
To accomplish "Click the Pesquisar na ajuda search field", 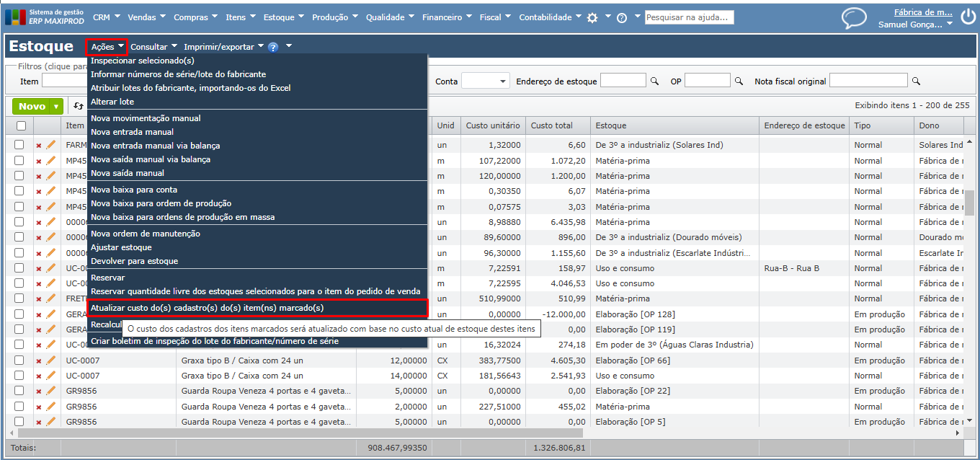I will click(x=689, y=17).
